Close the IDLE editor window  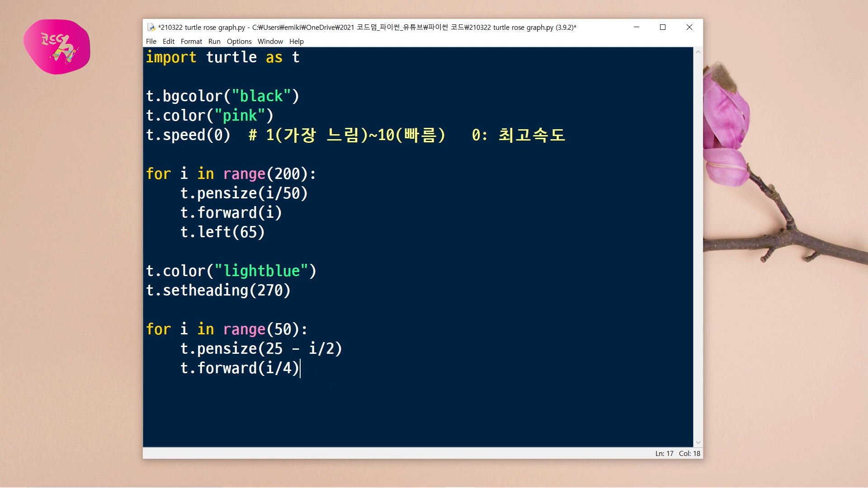coord(689,27)
